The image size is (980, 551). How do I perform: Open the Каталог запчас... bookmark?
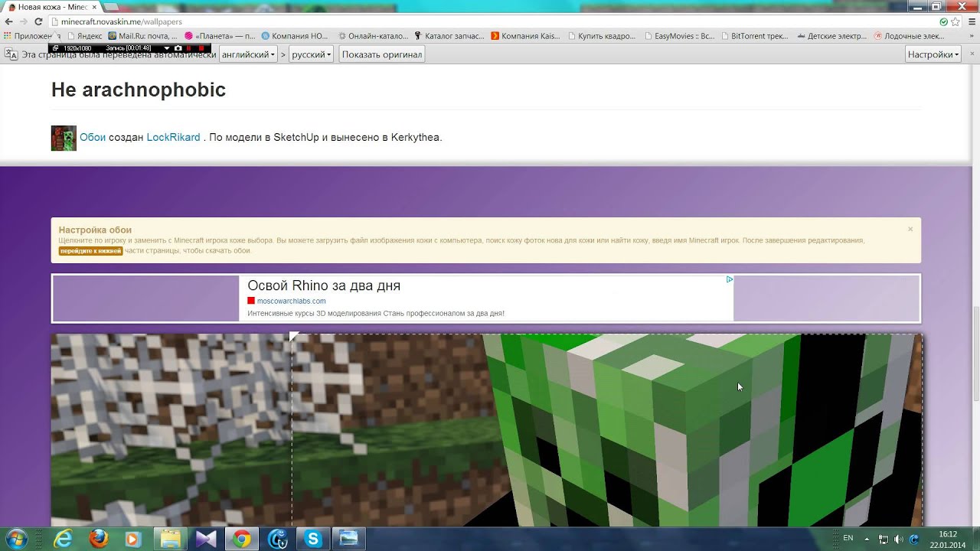[x=449, y=36]
